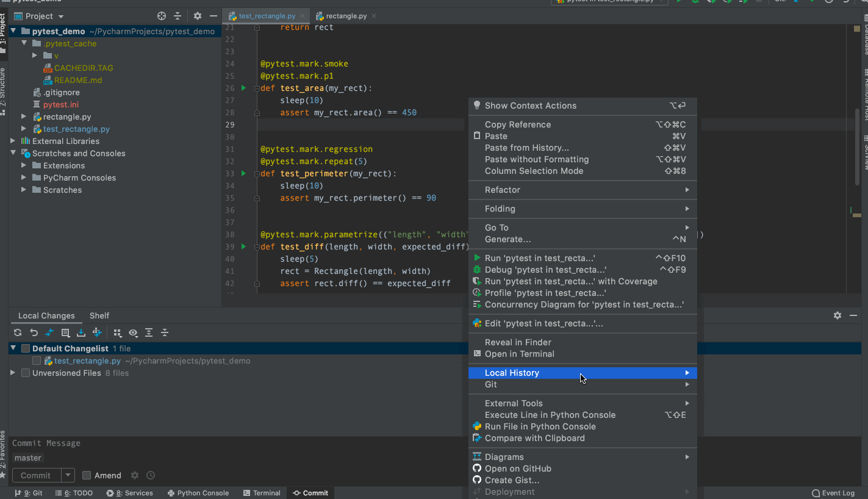Expand all nodes in Local Changes
The image size is (868, 499).
coord(149,332)
